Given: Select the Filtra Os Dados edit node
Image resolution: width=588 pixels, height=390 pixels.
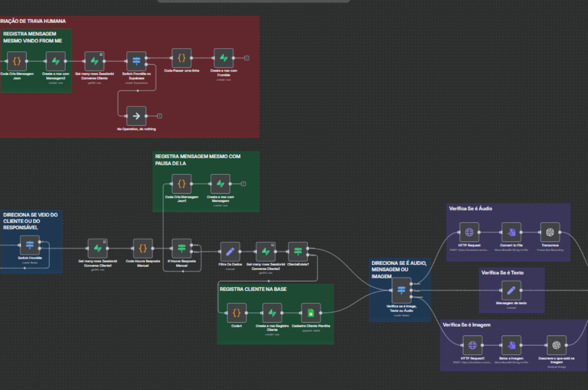Looking at the screenshot, I should click(x=230, y=251).
